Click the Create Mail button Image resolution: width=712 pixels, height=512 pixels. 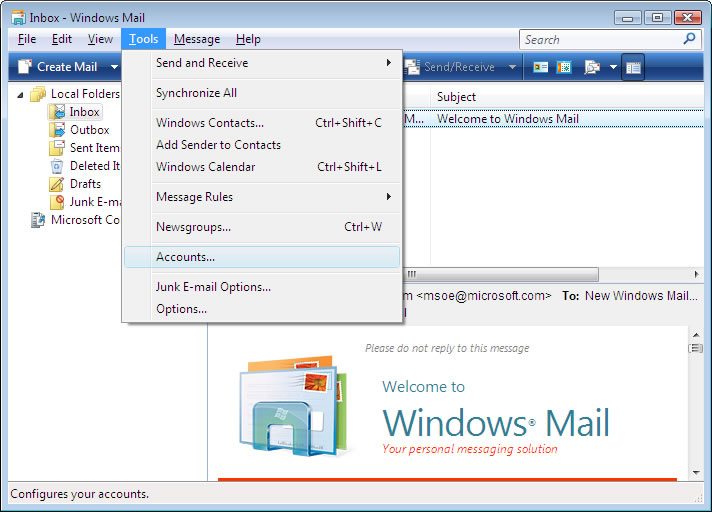click(58, 67)
